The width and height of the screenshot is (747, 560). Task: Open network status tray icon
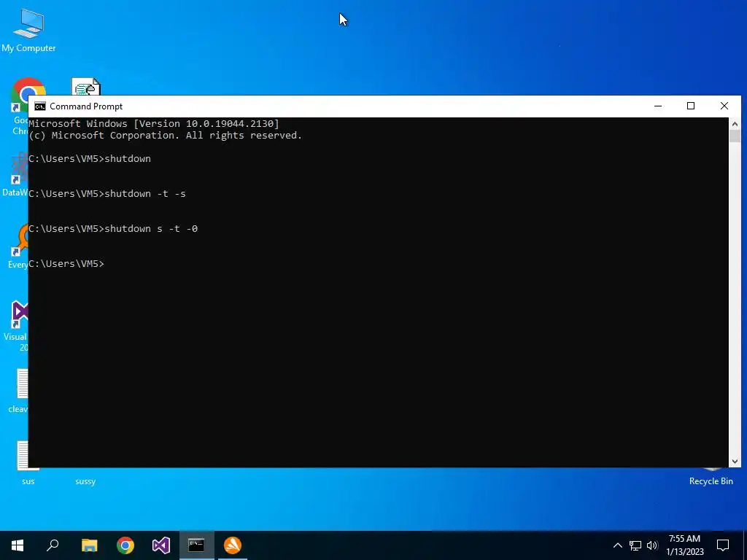(635, 545)
